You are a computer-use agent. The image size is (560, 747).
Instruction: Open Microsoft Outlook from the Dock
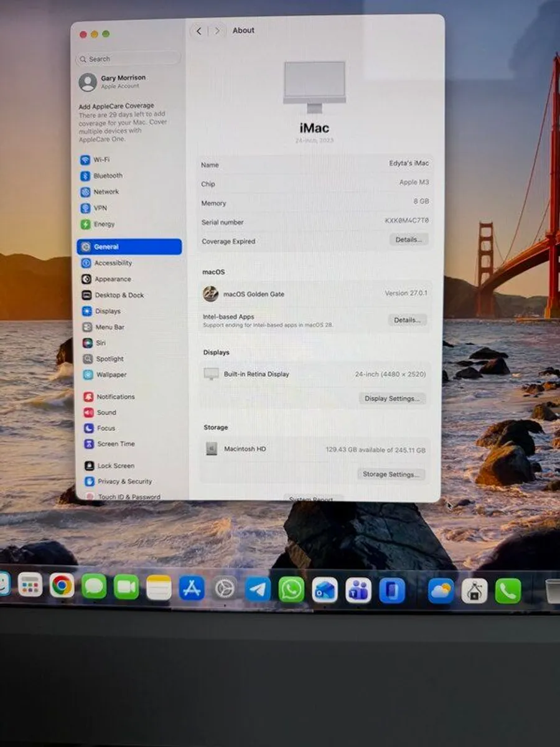point(325,590)
